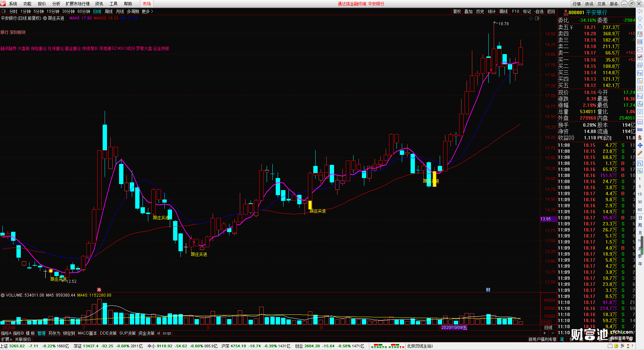The image size is (644, 350).
Task: Click the 服务 service button
Action: pos(614,4)
